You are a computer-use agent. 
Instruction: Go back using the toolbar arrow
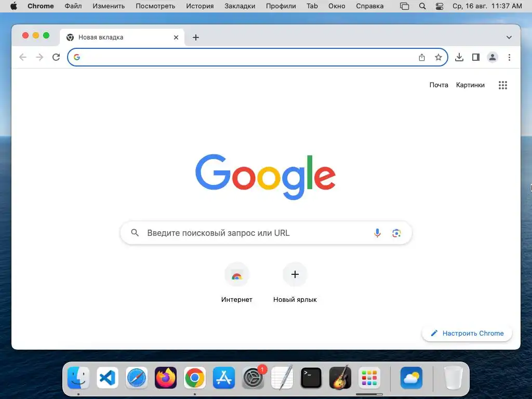pyautogui.click(x=23, y=57)
